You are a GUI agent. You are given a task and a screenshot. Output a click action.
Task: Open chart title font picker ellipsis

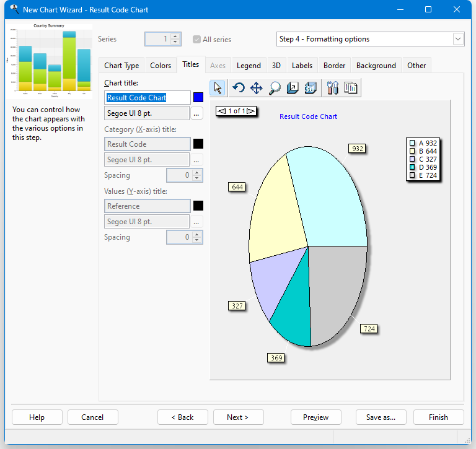196,113
